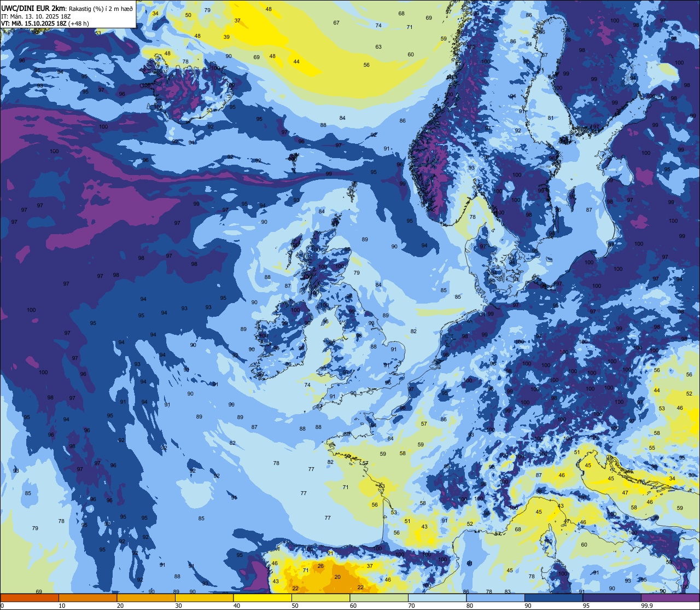Click the '40' tick label on legend
Viewport: 700px width, 610px height.
pyautogui.click(x=237, y=606)
